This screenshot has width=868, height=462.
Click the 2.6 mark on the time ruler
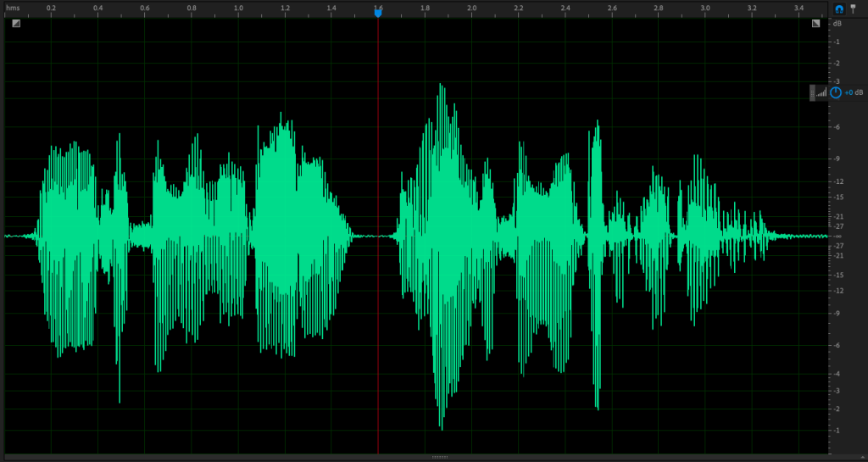coord(612,8)
